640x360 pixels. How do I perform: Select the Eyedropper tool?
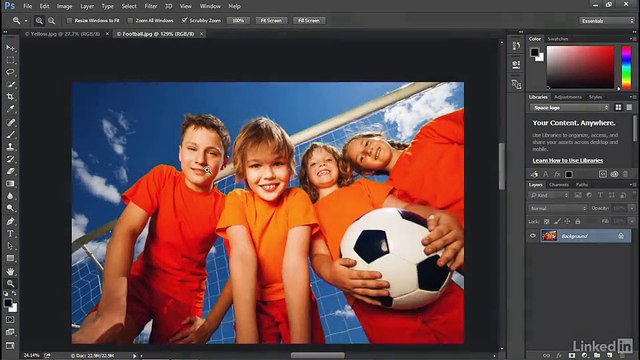10,109
